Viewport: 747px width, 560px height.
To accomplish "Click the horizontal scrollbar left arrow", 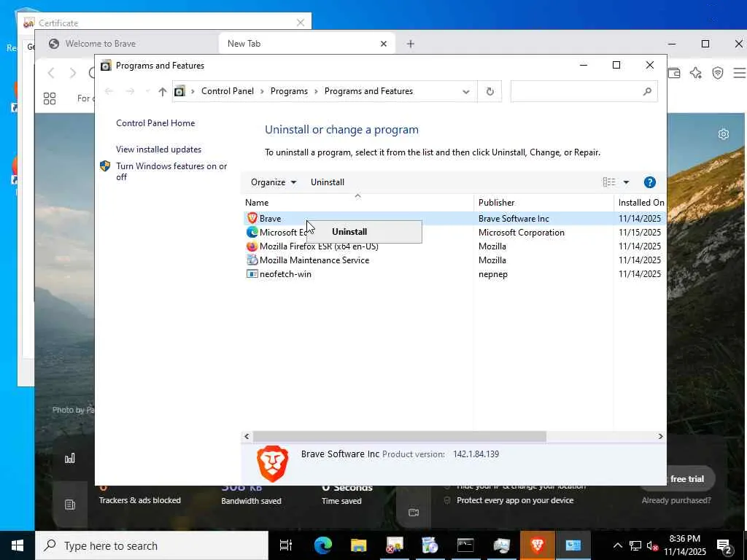I will [x=247, y=436].
